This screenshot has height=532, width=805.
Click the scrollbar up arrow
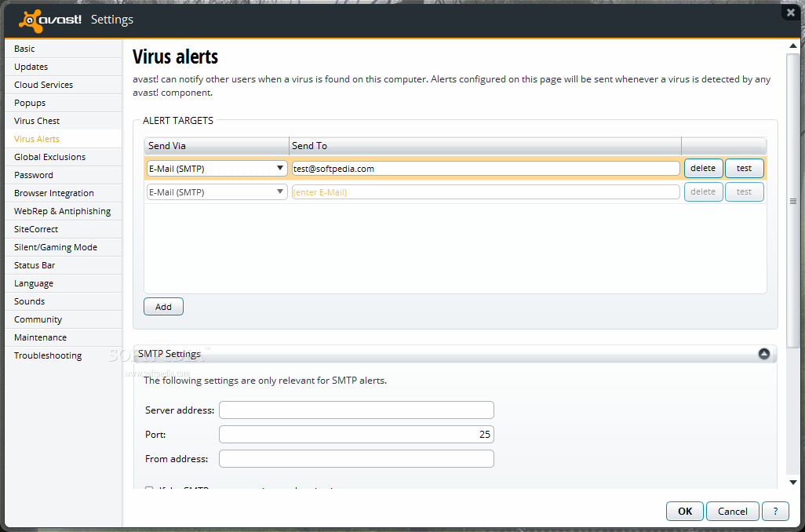pos(793,46)
